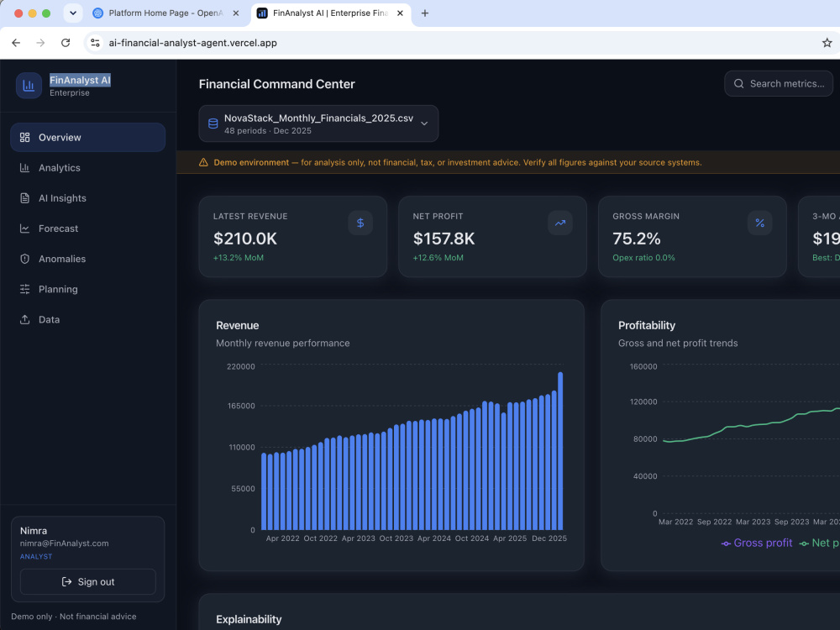Click the ANALYST role label

36,557
